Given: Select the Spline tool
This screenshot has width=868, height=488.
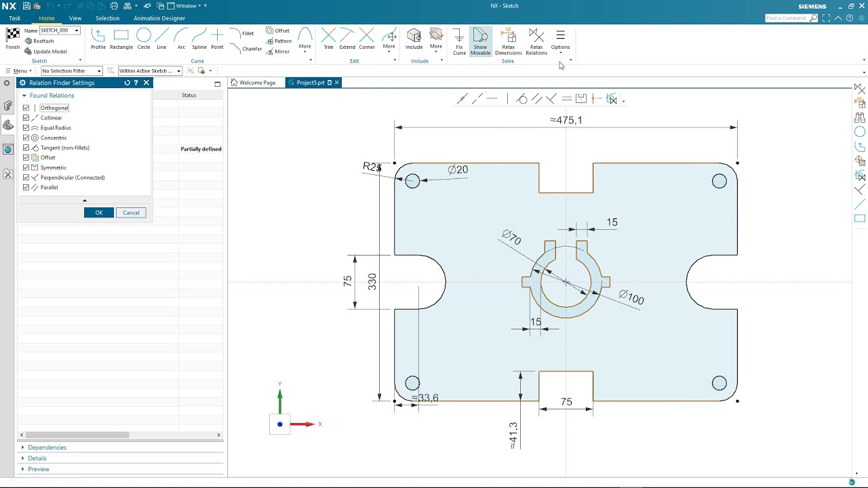Looking at the screenshot, I should [199, 39].
